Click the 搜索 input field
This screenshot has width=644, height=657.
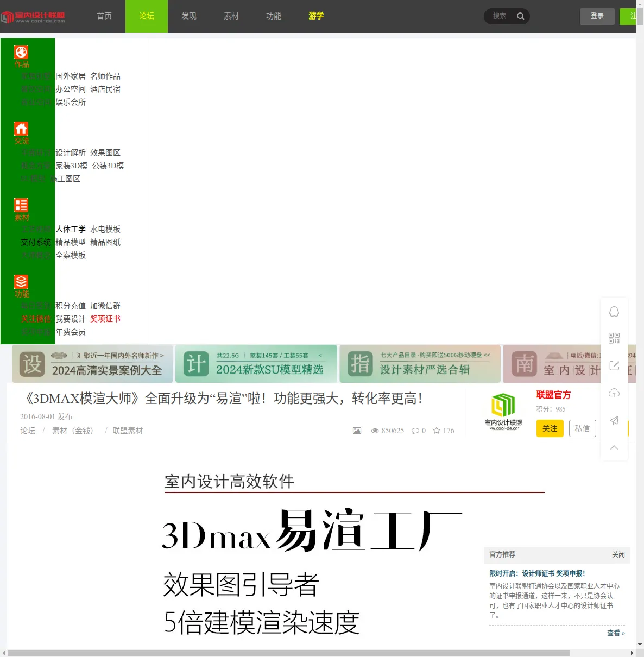(501, 16)
